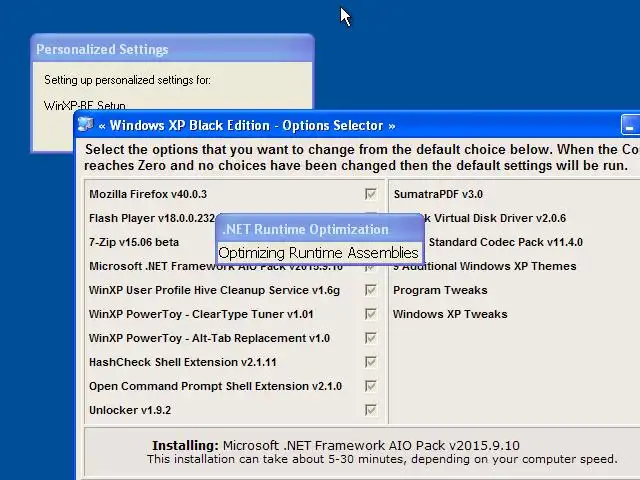Minimize the Options Selector window
Screen dimensions: 640x480
click(x=630, y=125)
